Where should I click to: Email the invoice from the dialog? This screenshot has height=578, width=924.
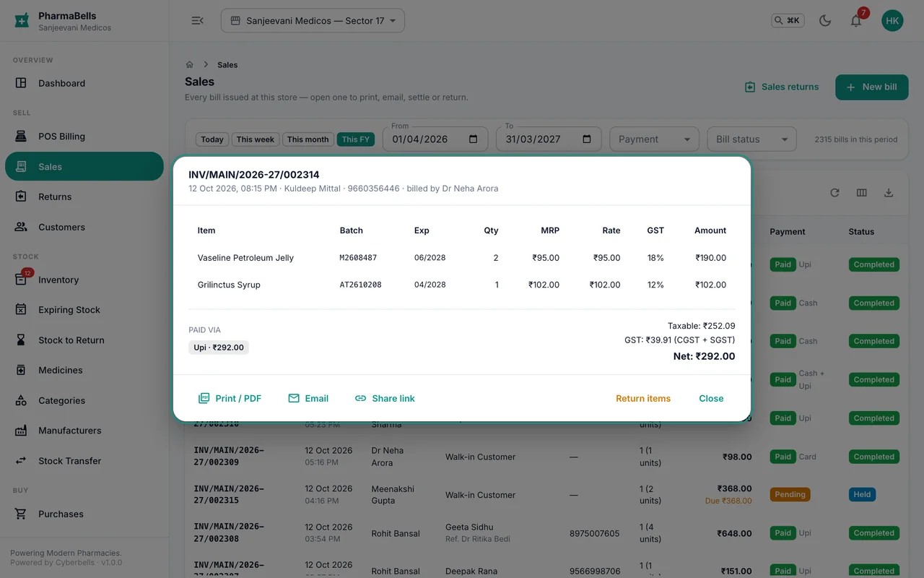tap(308, 398)
